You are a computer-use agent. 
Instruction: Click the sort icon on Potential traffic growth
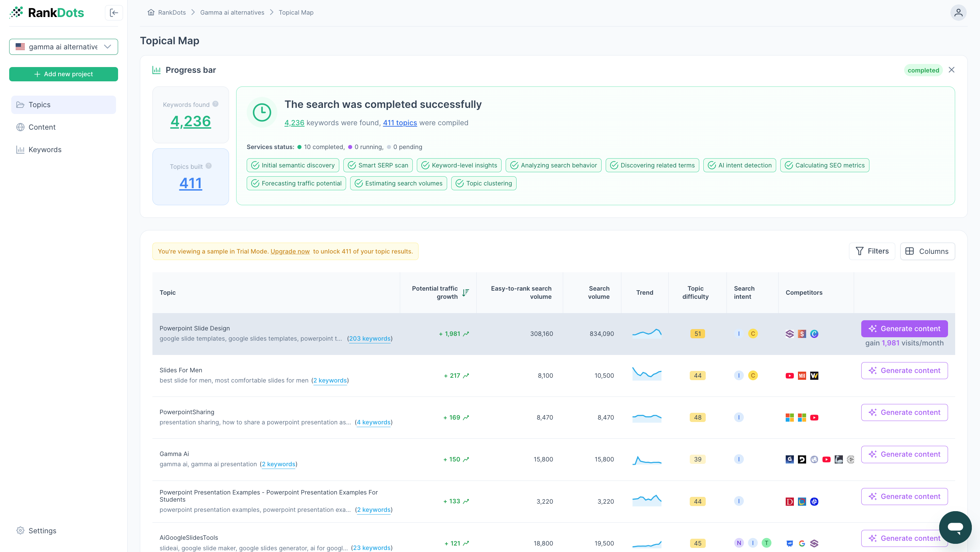(465, 292)
